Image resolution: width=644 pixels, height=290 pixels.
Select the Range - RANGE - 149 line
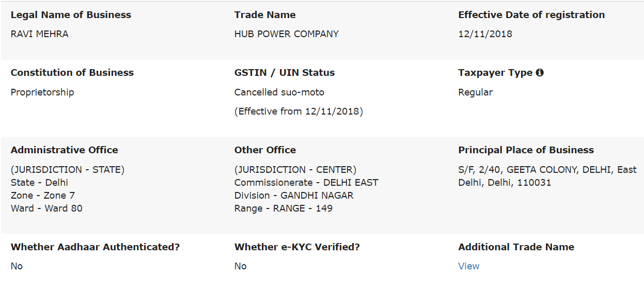coord(283,208)
